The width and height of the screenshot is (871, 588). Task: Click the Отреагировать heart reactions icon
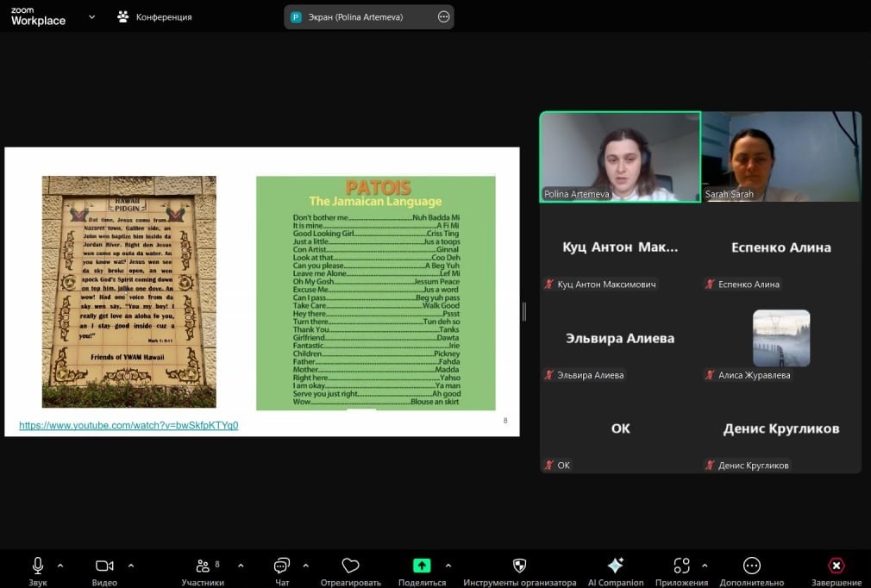point(350,566)
